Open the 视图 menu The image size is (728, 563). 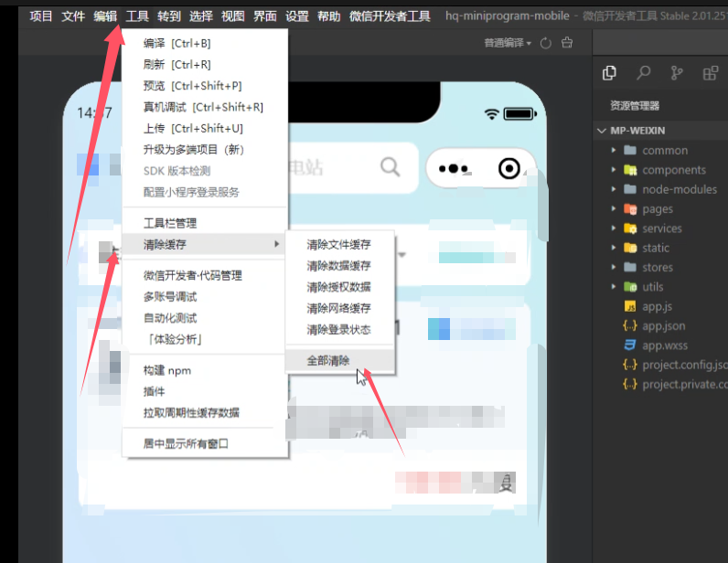[x=233, y=16]
